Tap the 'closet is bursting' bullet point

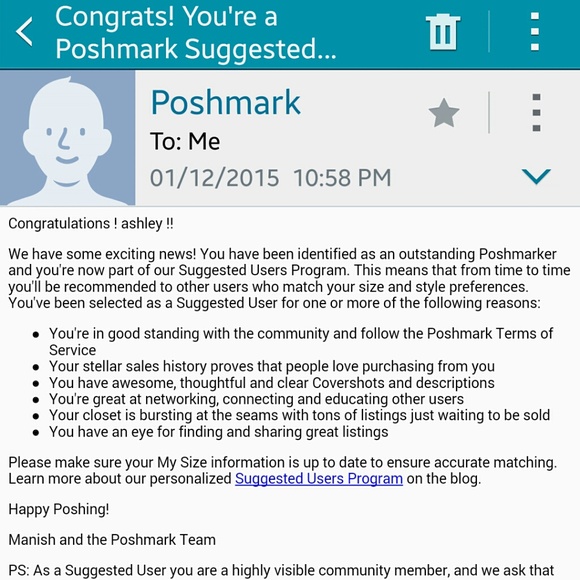pyautogui.click(x=300, y=415)
